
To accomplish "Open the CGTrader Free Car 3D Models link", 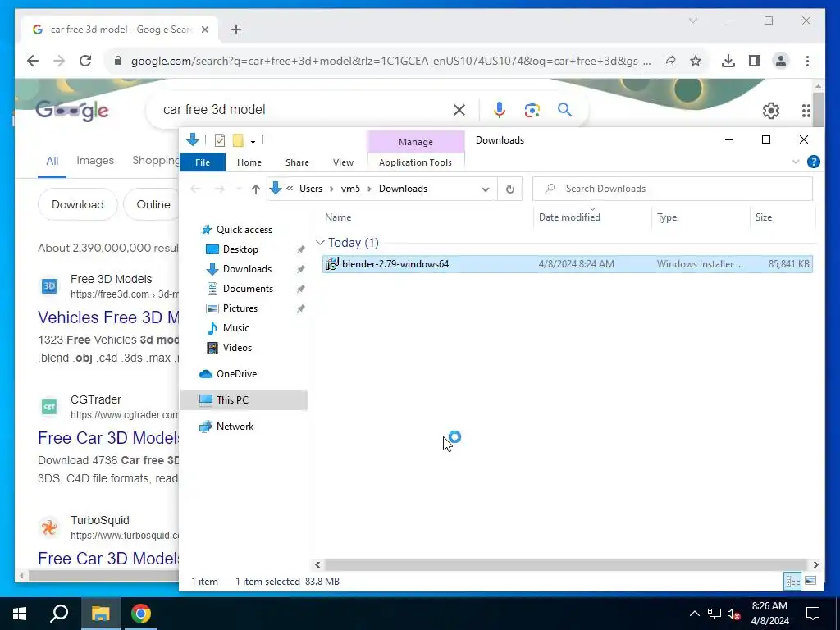I will coord(108,438).
